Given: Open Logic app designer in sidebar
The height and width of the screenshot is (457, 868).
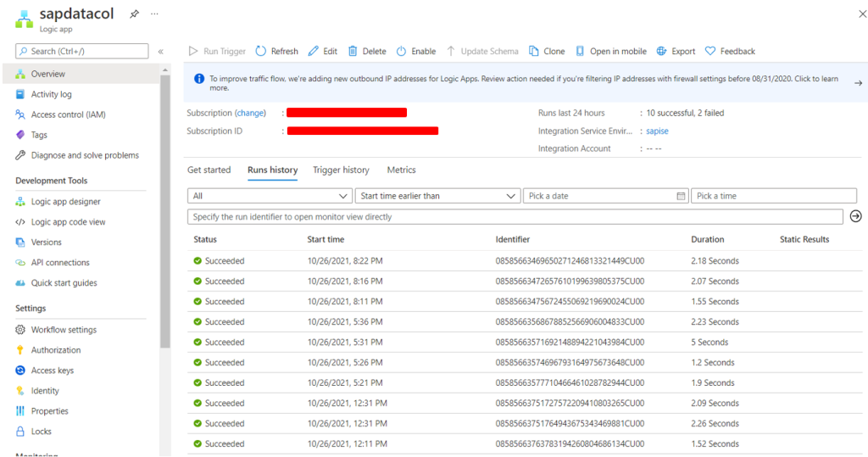Looking at the screenshot, I should (65, 202).
